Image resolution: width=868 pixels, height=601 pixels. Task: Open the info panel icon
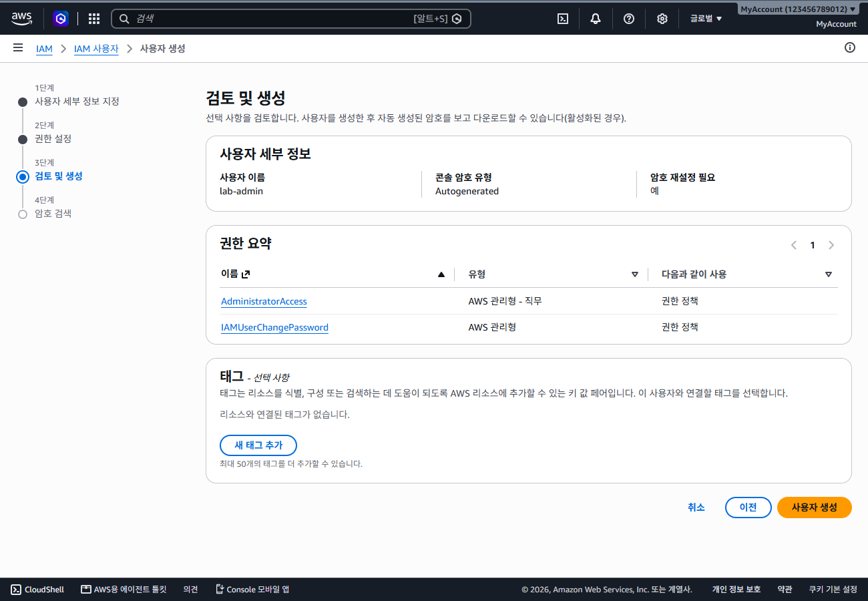850,47
